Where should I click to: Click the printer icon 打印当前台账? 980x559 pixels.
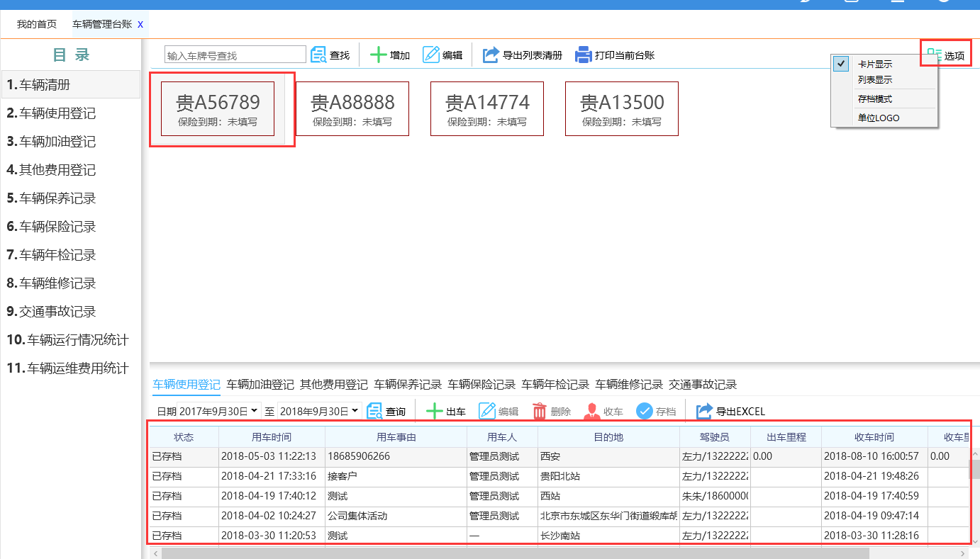(x=583, y=55)
